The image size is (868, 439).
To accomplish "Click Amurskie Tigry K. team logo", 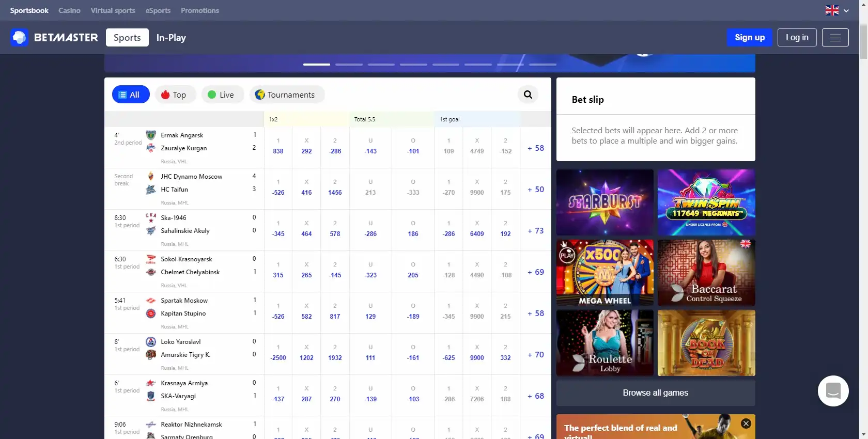I will [151, 354].
